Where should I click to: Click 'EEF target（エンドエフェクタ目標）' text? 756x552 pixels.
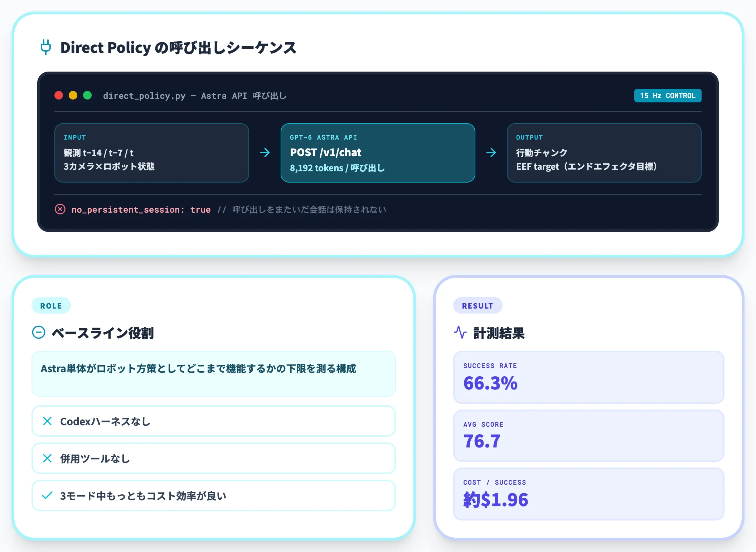(586, 166)
